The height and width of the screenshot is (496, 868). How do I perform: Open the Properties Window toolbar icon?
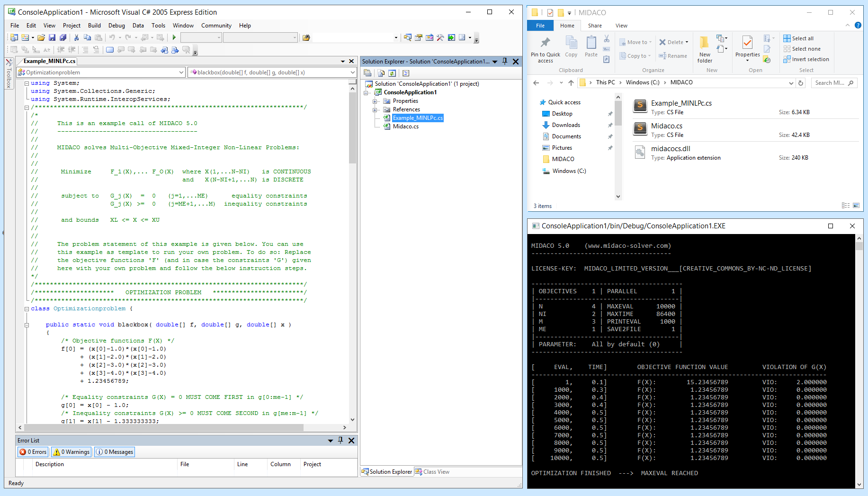(x=419, y=37)
